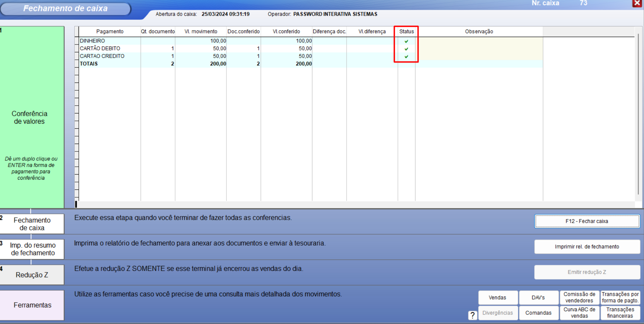Viewport: 644px width, 324px height.
Task: Select the Redução Z step
Action: (32, 275)
